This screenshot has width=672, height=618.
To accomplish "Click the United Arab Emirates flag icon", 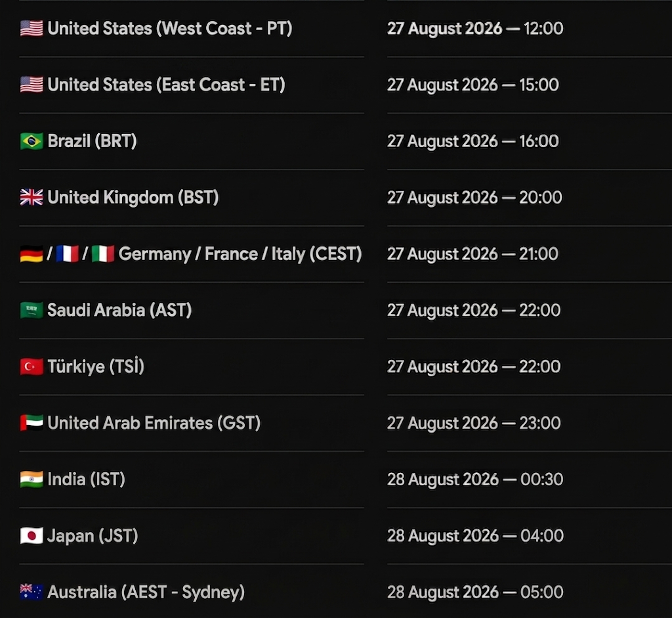I will pyautogui.click(x=31, y=423).
